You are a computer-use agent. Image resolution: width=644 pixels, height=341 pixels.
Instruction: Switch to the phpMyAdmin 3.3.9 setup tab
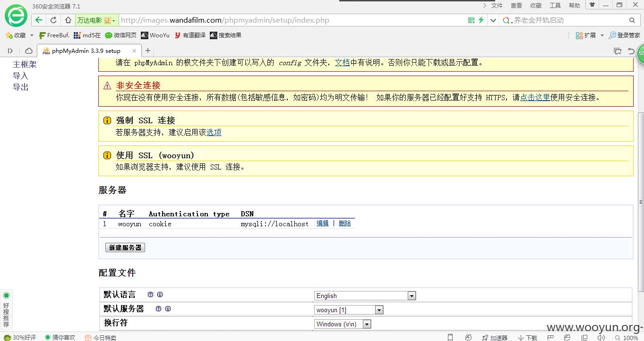pyautogui.click(x=89, y=51)
